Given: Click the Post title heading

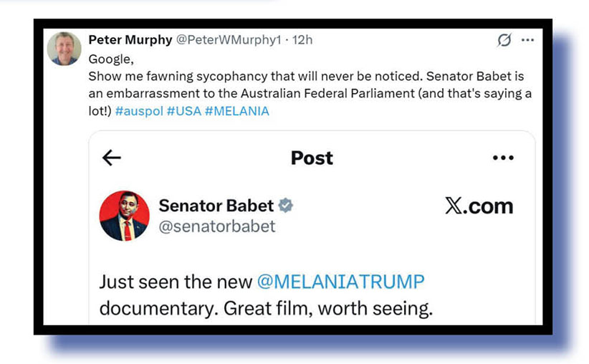Looking at the screenshot, I should (x=312, y=158).
